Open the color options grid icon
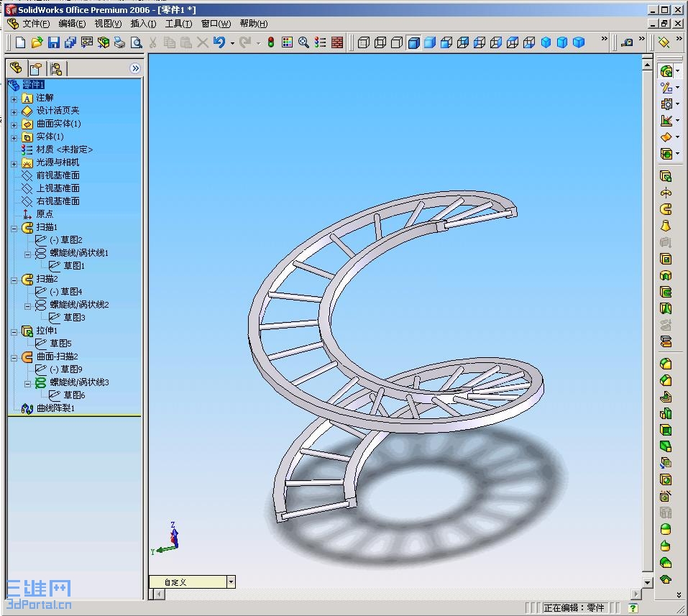688x616 pixels. (287, 42)
